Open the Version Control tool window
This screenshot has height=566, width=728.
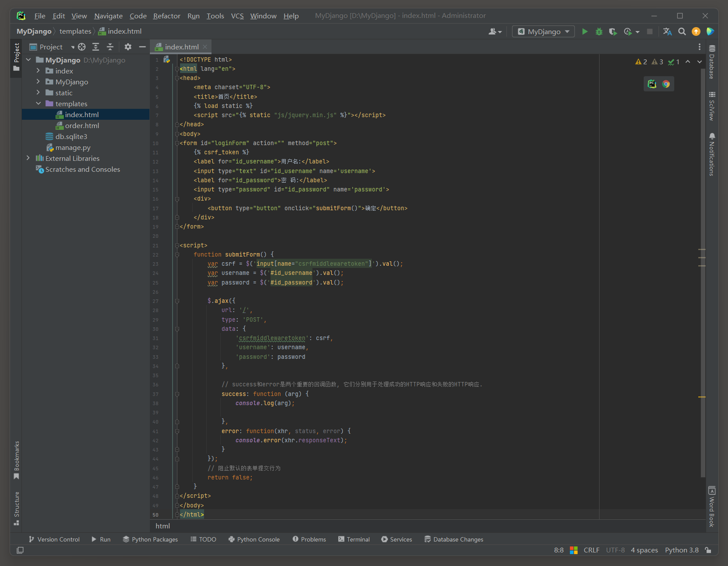(x=54, y=539)
